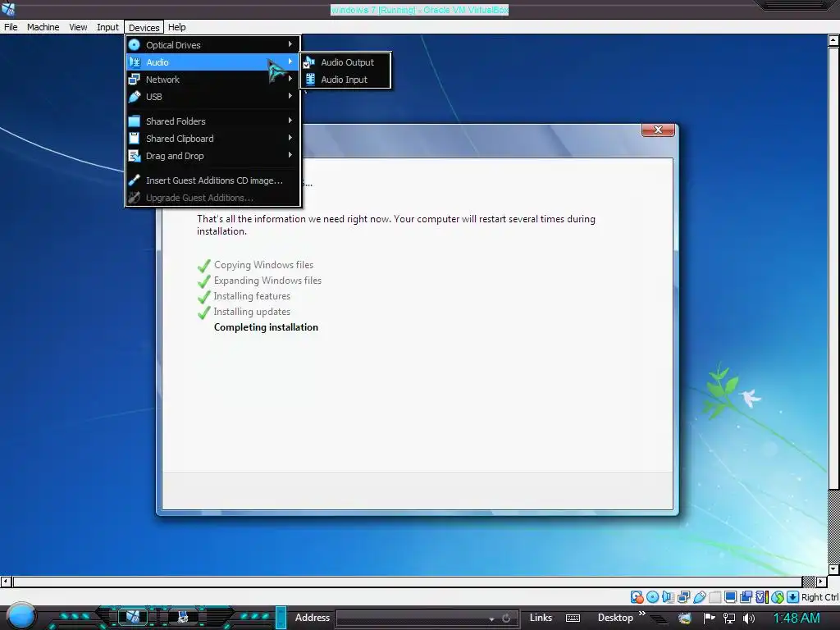The height and width of the screenshot is (630, 840).
Task: Open the Windows Start orb
Action: pyautogui.click(x=21, y=616)
